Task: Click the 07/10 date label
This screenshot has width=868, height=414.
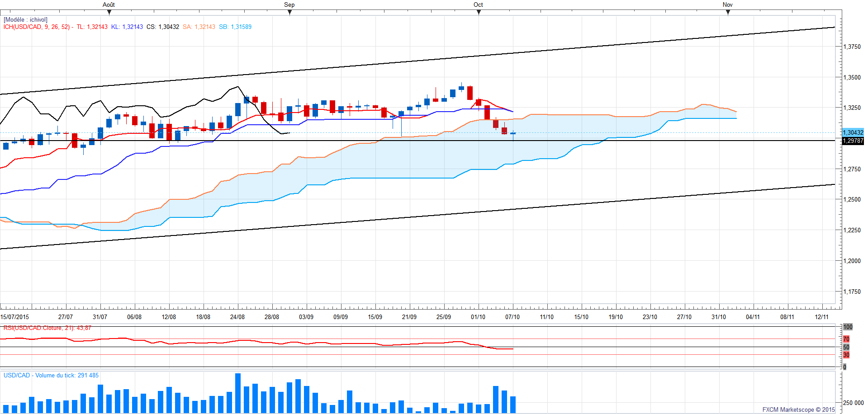Action: click(512, 317)
